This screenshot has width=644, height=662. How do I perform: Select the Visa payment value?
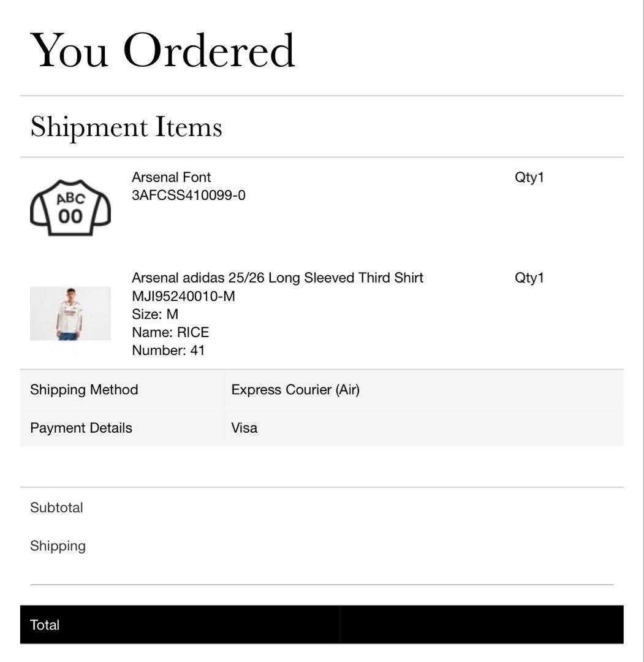[244, 428]
